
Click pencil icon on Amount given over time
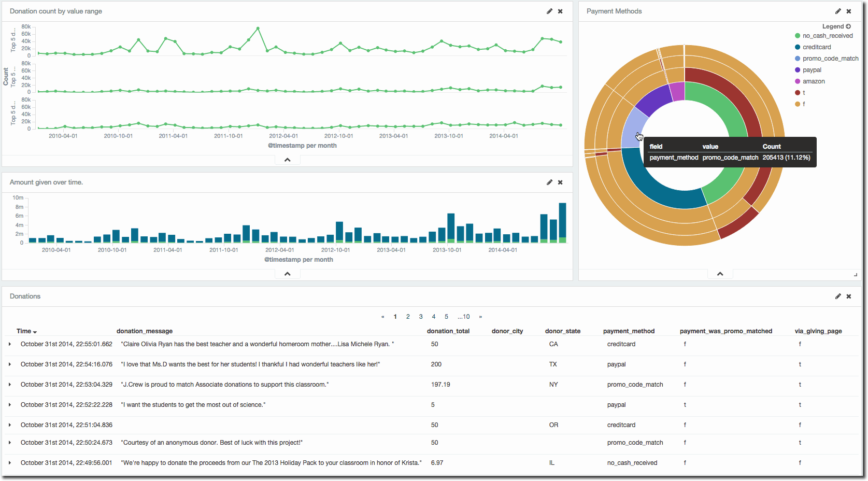pos(549,182)
